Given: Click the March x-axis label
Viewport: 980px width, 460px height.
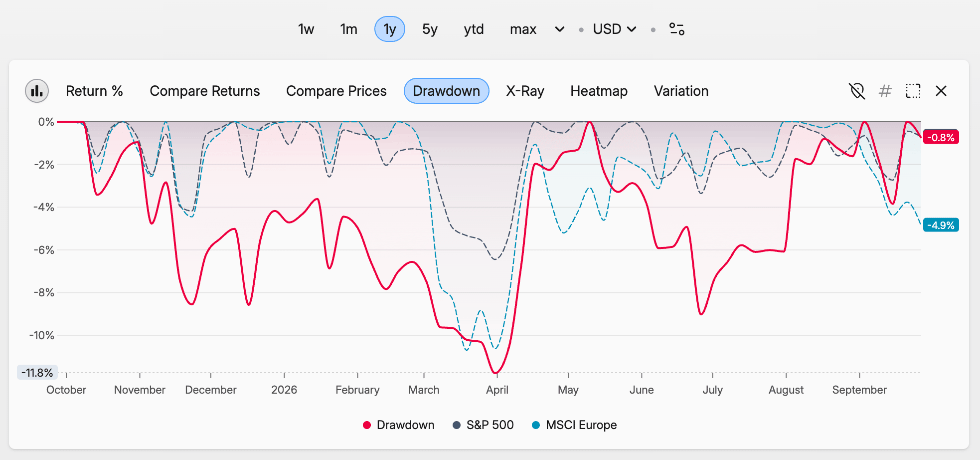Looking at the screenshot, I should pyautogui.click(x=424, y=390).
